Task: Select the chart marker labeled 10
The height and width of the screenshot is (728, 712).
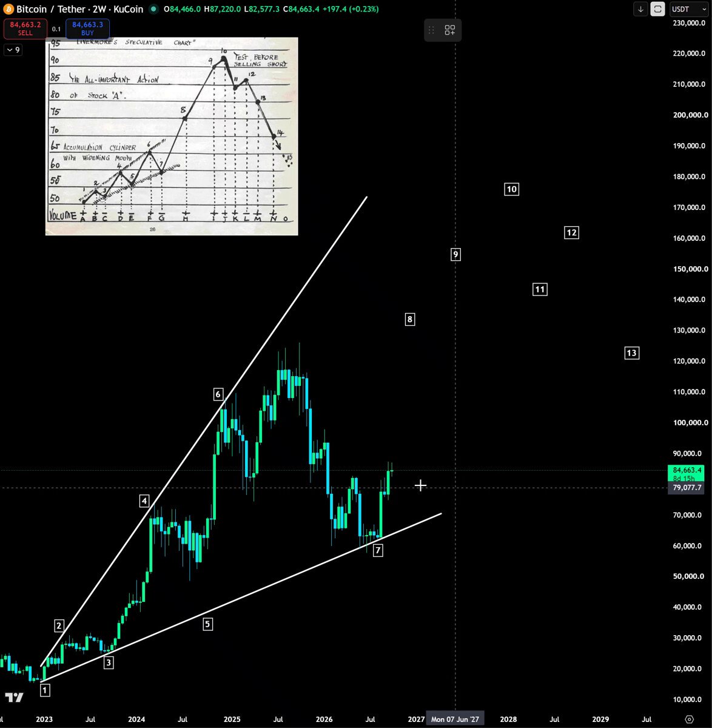Action: point(512,189)
